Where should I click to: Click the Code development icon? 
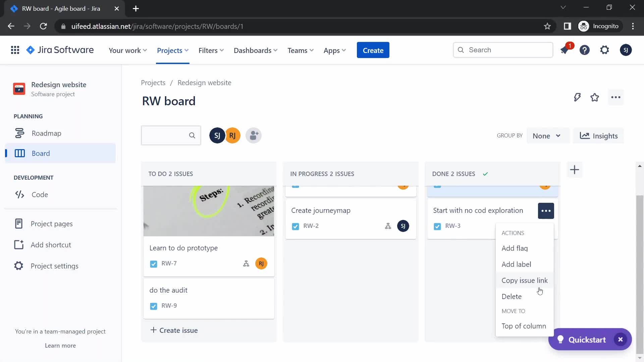(x=19, y=194)
